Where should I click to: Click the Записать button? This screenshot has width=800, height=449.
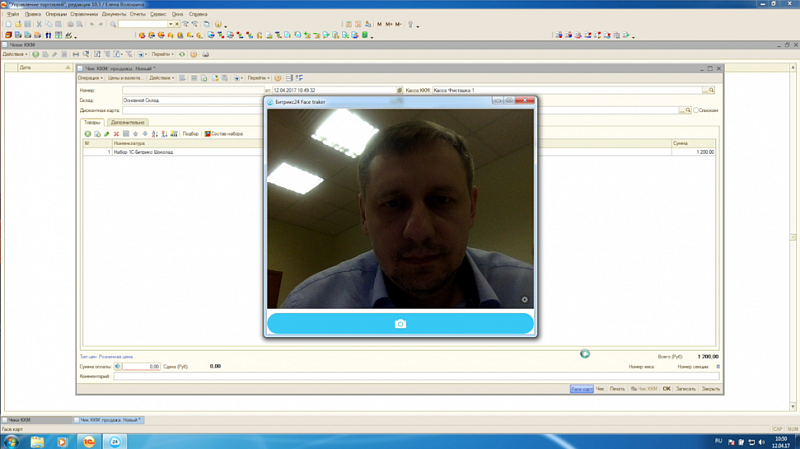point(685,389)
